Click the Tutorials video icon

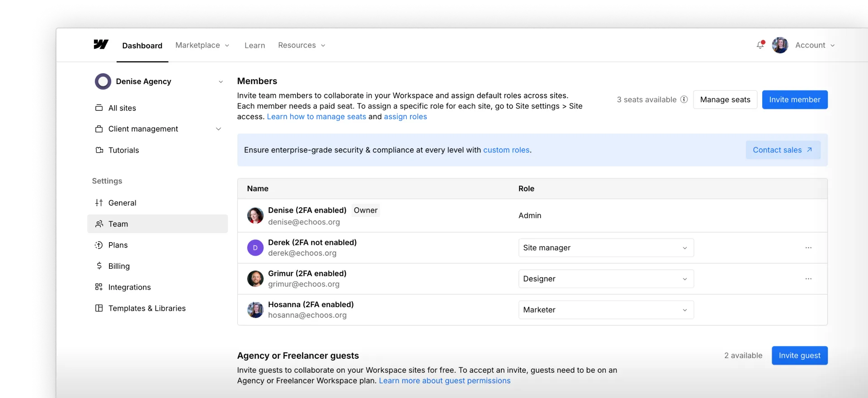pyautogui.click(x=99, y=150)
